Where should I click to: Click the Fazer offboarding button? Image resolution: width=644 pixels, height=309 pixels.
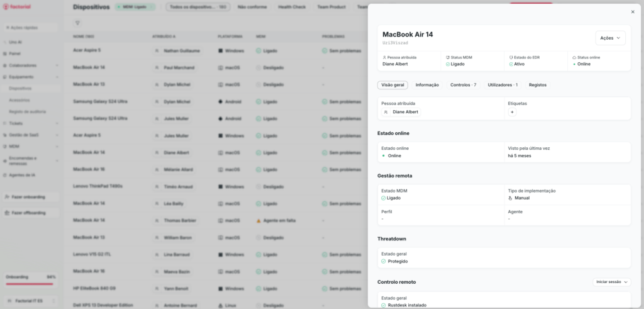(31, 213)
